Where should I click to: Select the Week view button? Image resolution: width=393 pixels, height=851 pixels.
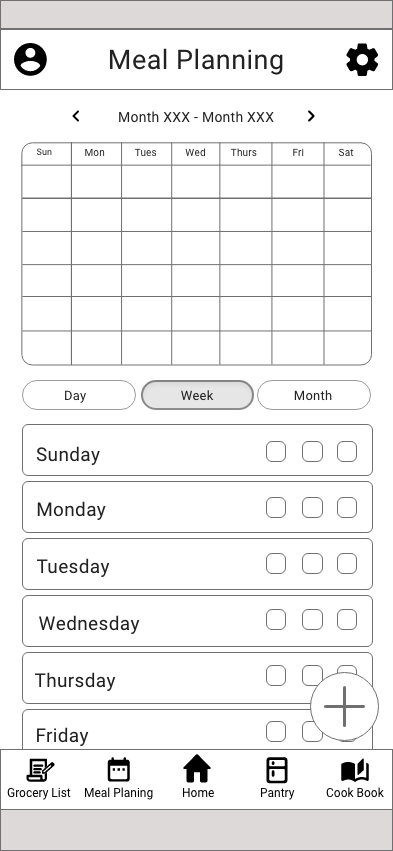click(197, 395)
